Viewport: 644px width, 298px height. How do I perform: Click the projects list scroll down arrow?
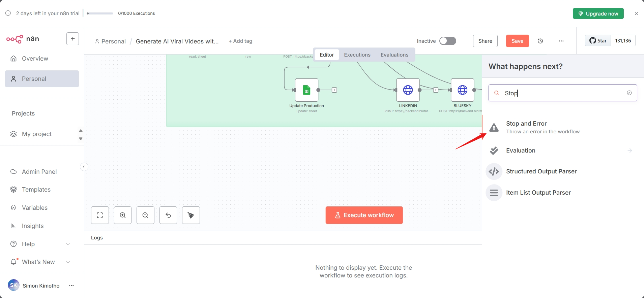tap(81, 139)
